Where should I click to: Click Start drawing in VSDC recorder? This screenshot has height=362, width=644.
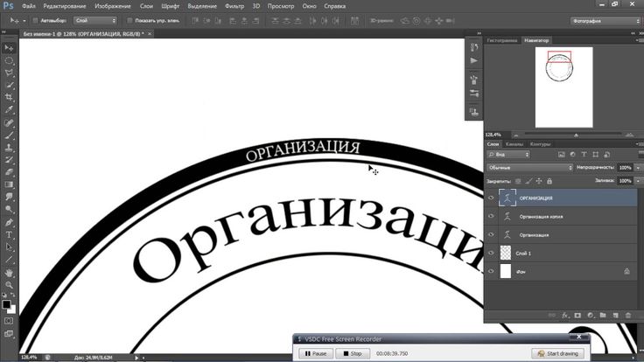557,353
